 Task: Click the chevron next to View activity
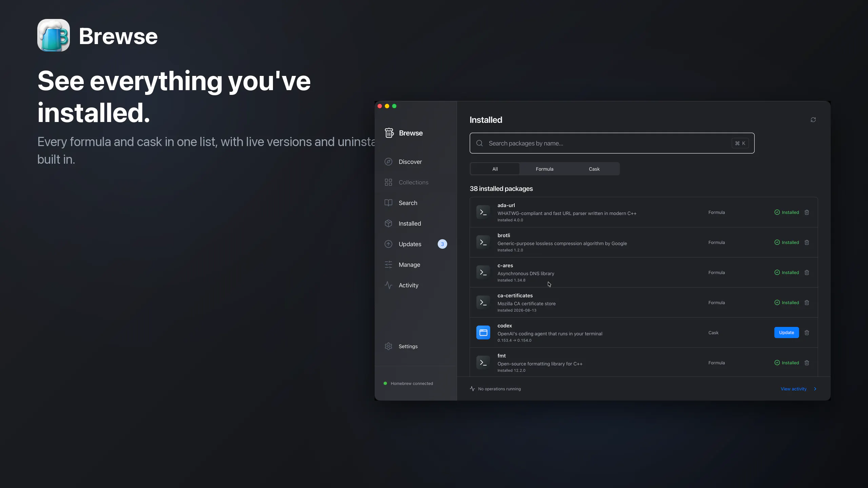[815, 389]
